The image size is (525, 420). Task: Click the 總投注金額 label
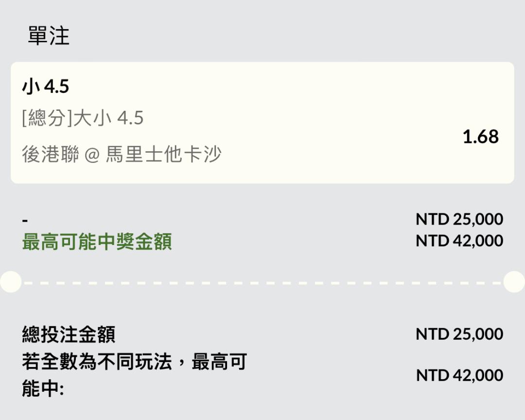(69, 334)
